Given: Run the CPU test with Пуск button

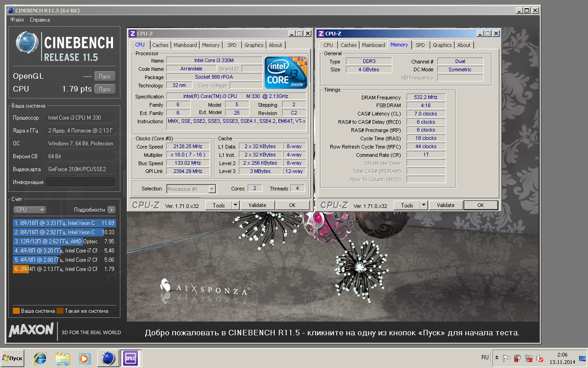Looking at the screenshot, I should coord(105,89).
